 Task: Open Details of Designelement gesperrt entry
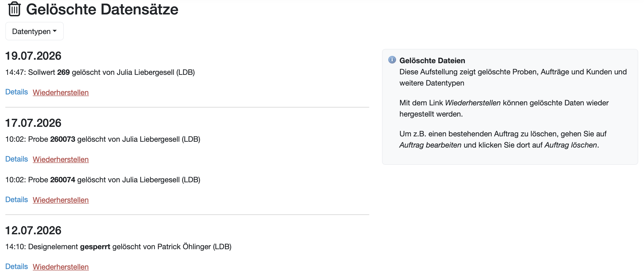click(17, 266)
